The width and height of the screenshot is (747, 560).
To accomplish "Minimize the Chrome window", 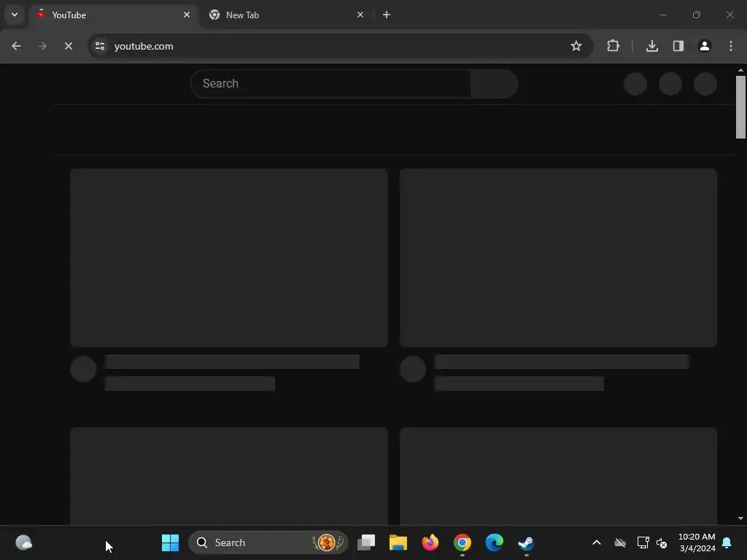I will pyautogui.click(x=662, y=15).
